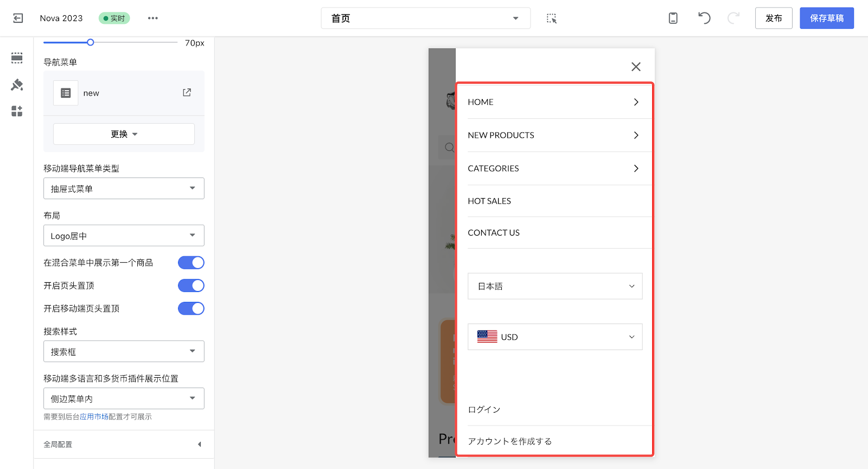The height and width of the screenshot is (469, 868).
Task: Click the undo arrow icon
Action: [704, 18]
